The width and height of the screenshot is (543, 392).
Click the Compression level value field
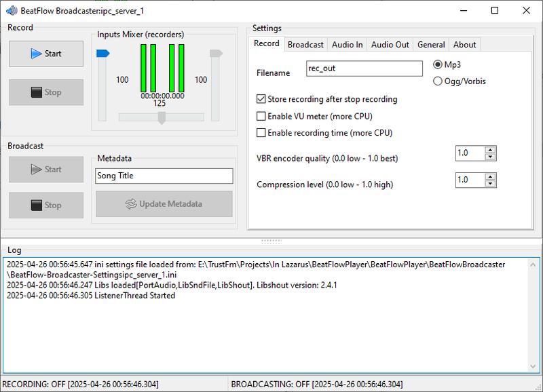click(470, 180)
